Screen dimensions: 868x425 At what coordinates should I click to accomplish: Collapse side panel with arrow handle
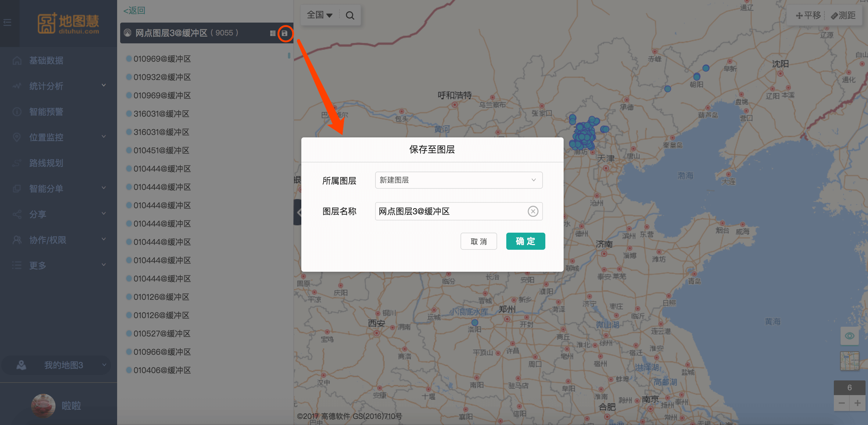[x=298, y=212]
